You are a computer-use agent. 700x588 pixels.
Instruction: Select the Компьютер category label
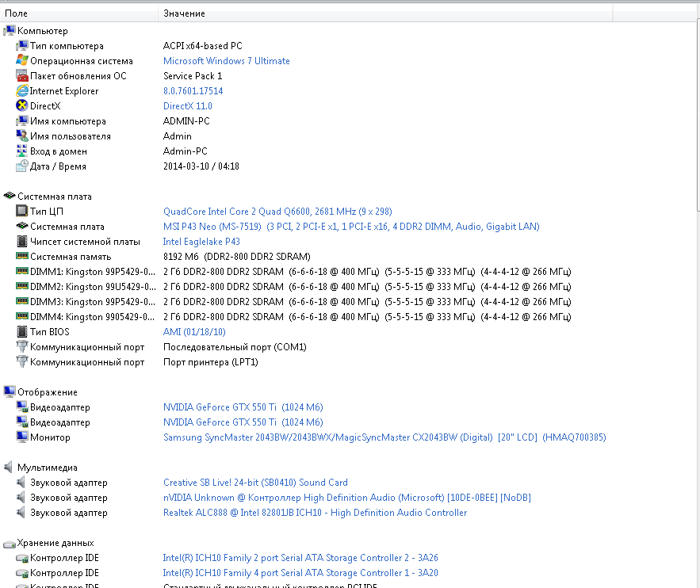click(42, 31)
